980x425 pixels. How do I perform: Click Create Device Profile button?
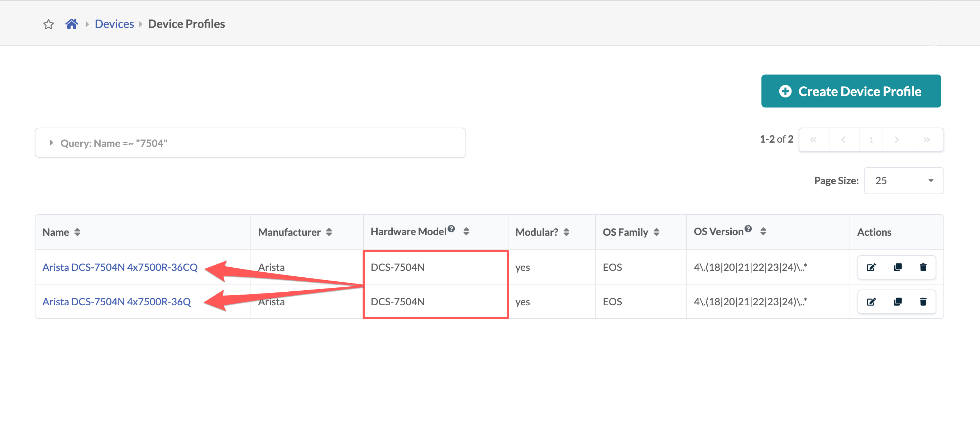(x=851, y=91)
